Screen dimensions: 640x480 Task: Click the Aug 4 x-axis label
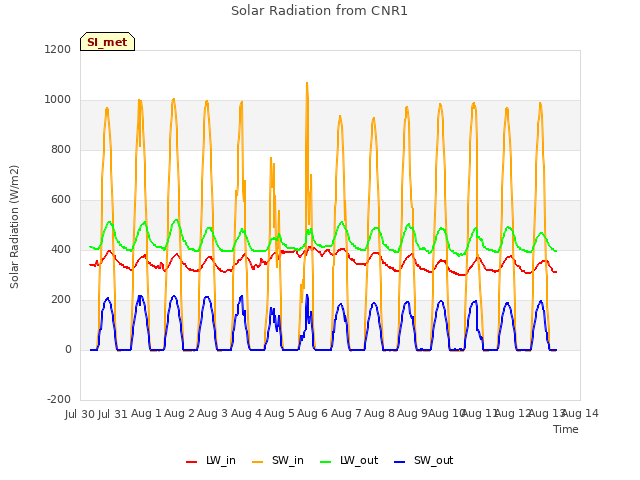pos(246,413)
